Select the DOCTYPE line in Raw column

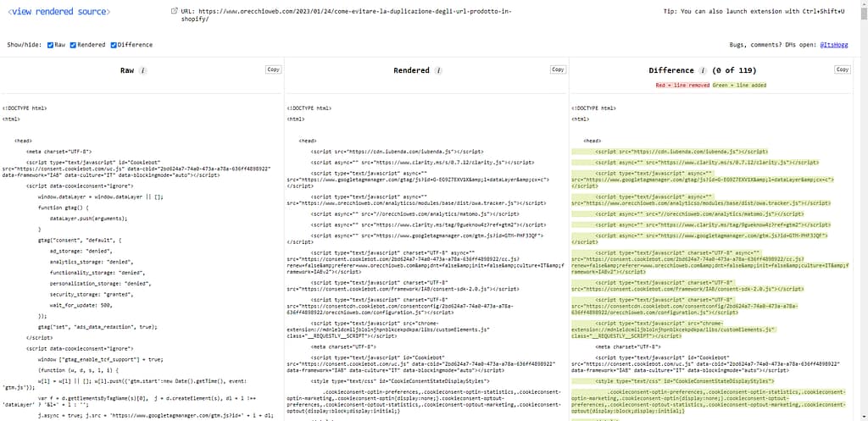pos(25,109)
